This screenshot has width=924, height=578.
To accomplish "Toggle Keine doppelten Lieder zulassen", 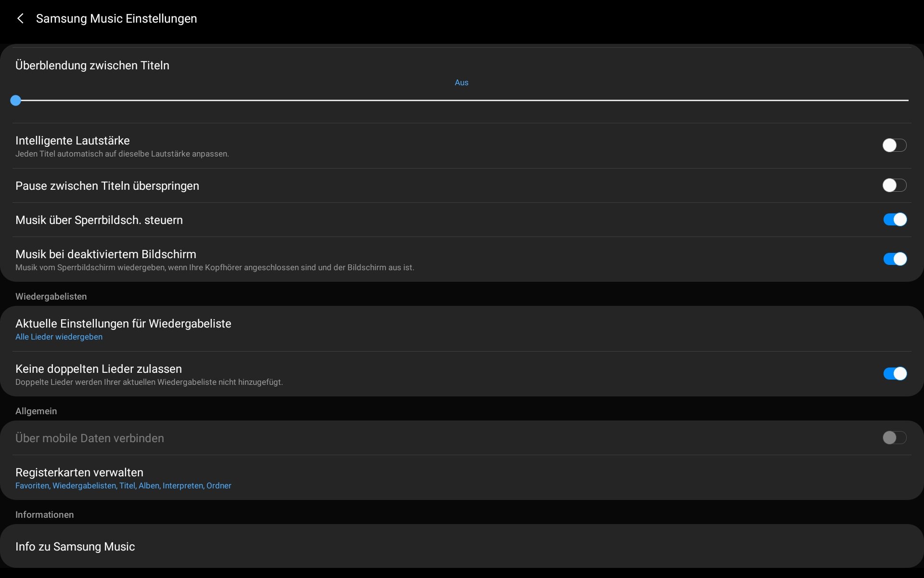I will click(895, 374).
